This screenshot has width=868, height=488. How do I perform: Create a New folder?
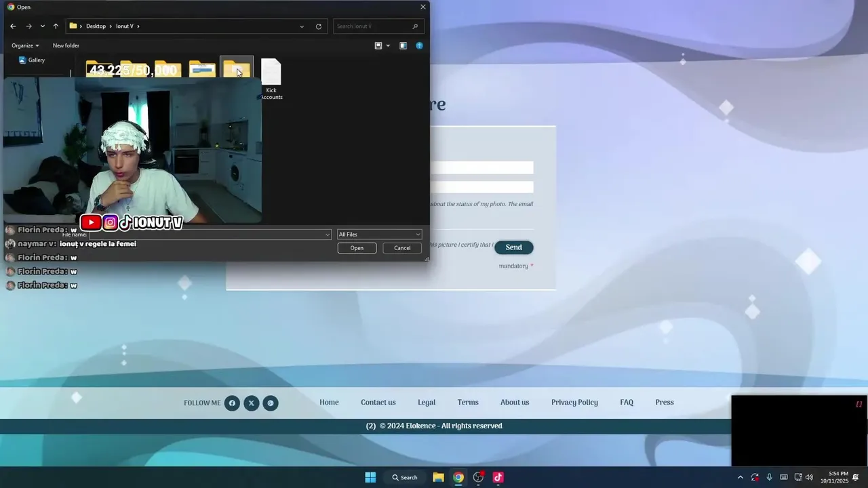pyautogui.click(x=66, y=45)
